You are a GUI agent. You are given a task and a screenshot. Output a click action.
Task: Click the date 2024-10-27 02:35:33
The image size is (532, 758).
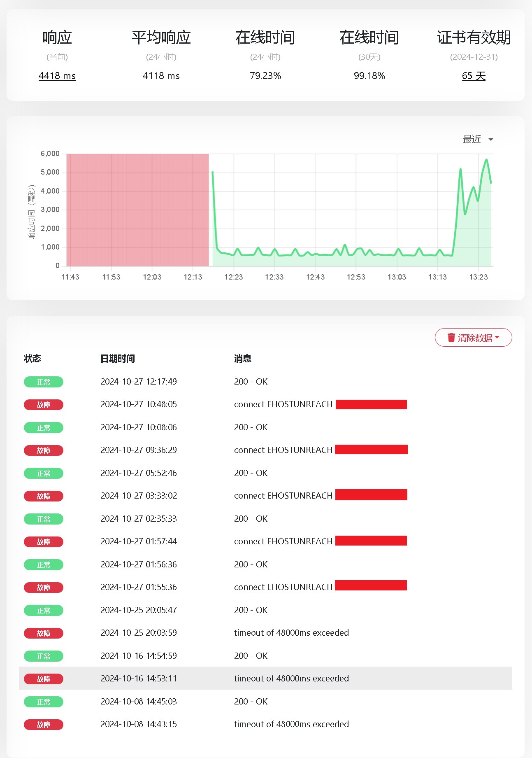pos(139,519)
